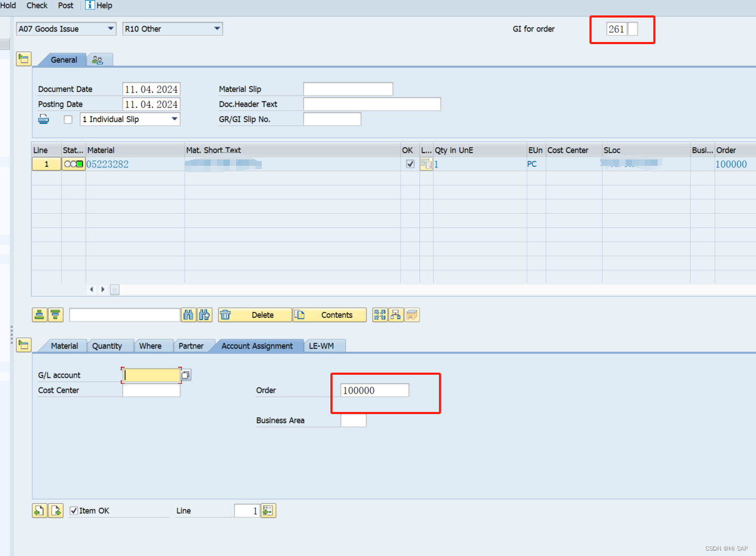Viewport: 756px width, 556px height.
Task: Click the print icon beside Posting Date
Action: (x=43, y=119)
